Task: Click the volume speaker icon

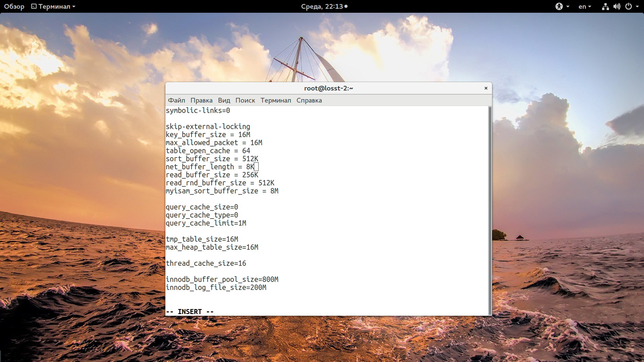Action: point(616,6)
